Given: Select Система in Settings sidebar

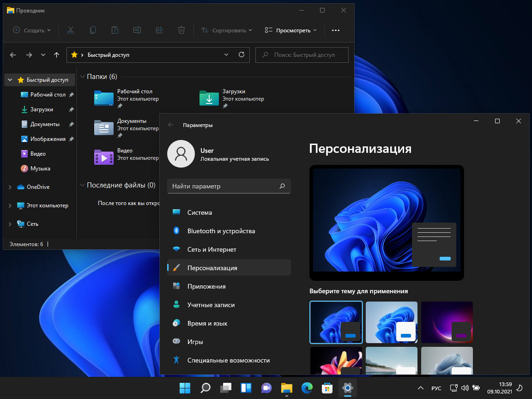Looking at the screenshot, I should (x=199, y=212).
